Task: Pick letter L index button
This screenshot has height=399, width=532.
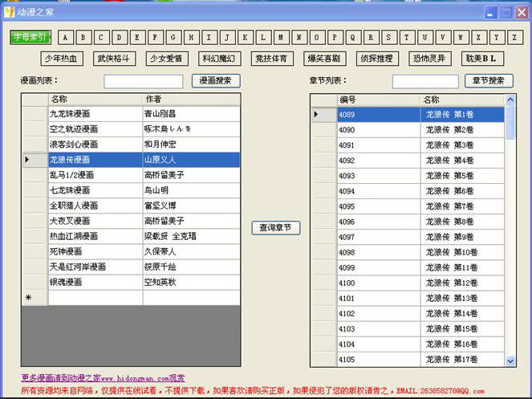Action: coord(263,38)
